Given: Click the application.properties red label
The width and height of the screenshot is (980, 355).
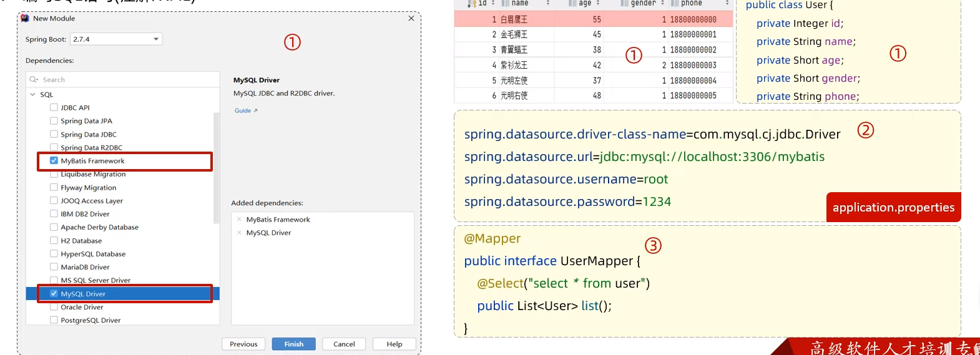Looking at the screenshot, I should pyautogui.click(x=893, y=207).
